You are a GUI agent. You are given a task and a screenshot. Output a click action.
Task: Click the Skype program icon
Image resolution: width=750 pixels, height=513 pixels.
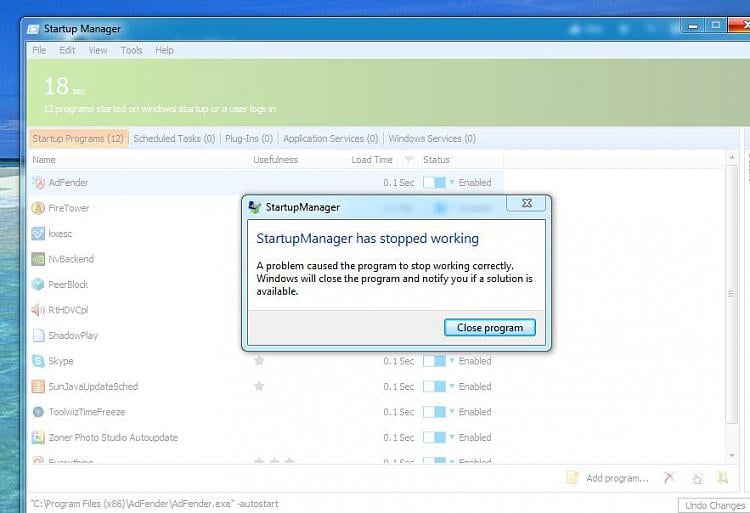pos(38,361)
